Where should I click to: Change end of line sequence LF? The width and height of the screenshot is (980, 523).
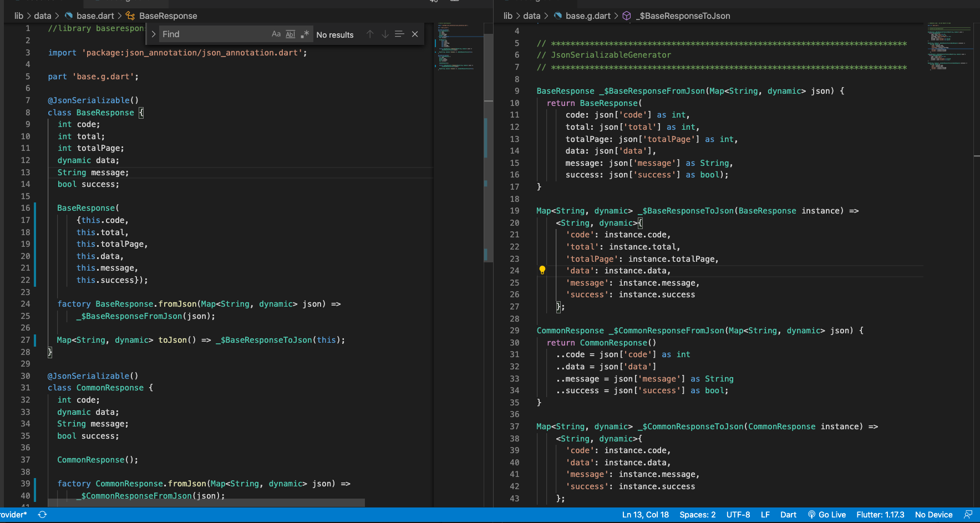point(765,515)
